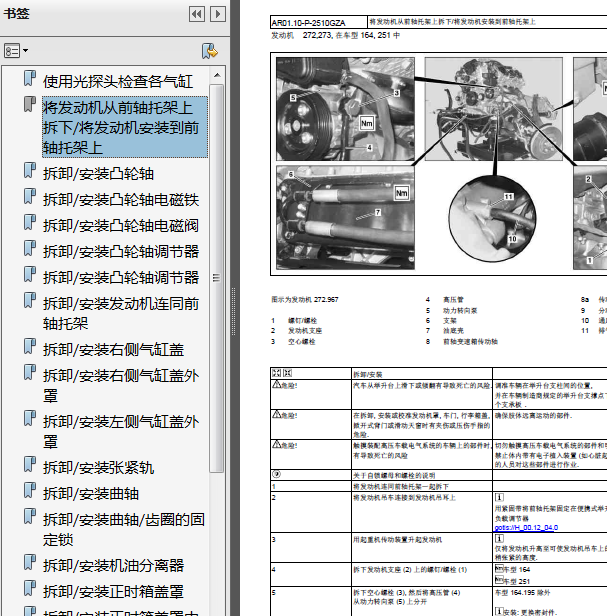This screenshot has height=616, width=607.
Task: Select highlighted bookmark 将发动机从前轴托架上拆下
Action: pyautogui.click(x=125, y=127)
